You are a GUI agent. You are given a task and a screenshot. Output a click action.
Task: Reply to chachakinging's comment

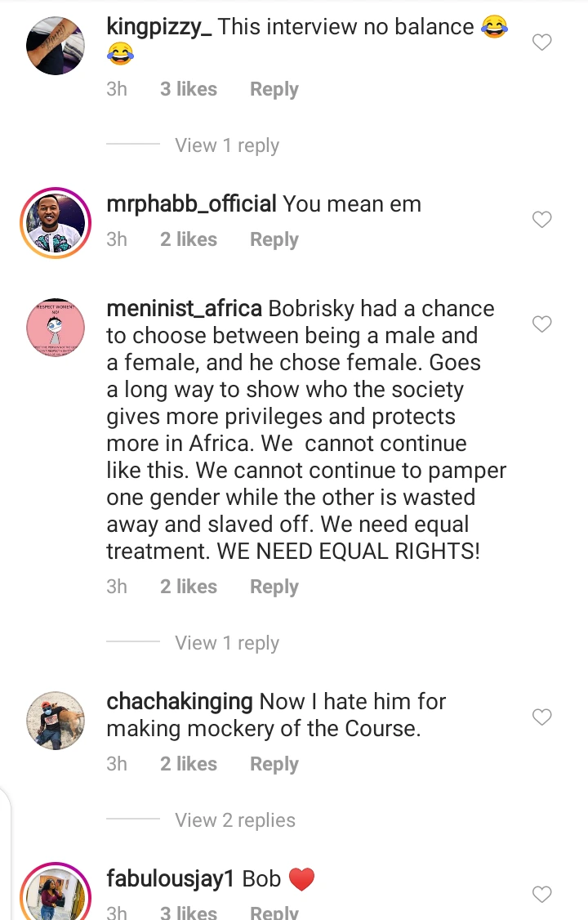274,764
